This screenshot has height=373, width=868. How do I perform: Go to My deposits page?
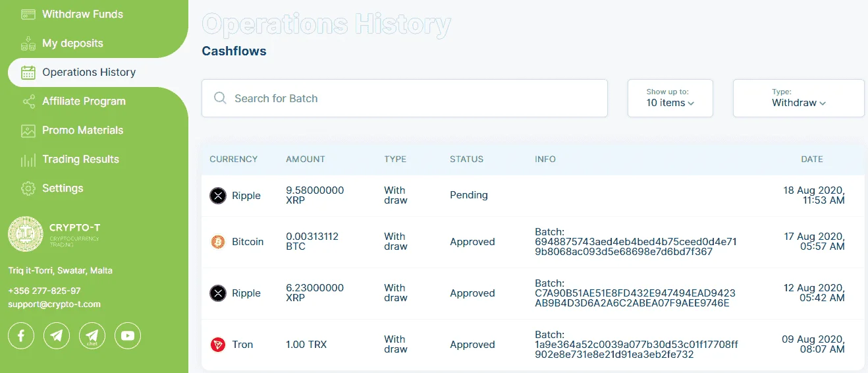coord(72,43)
